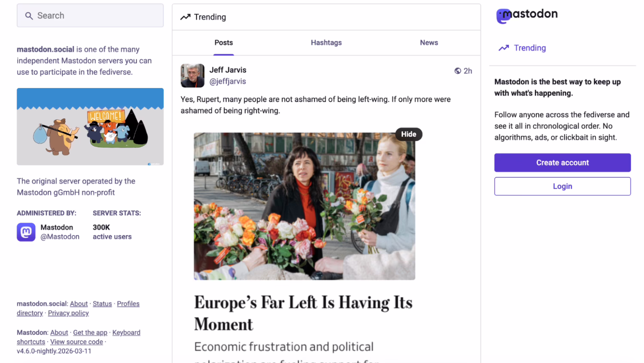Click the Get the app link
This screenshot has width=644, height=363.
[x=90, y=332]
